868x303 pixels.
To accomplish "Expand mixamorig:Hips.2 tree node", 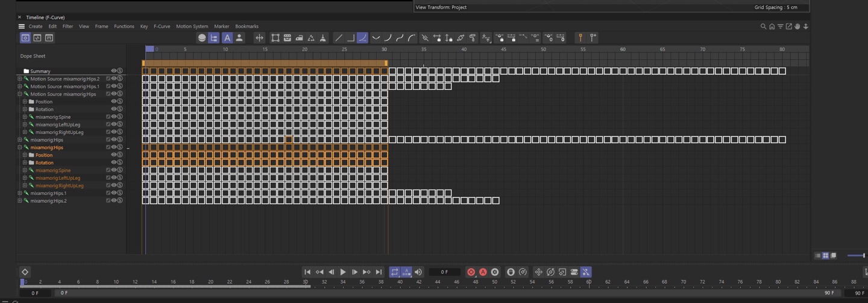I will pyautogui.click(x=20, y=201).
